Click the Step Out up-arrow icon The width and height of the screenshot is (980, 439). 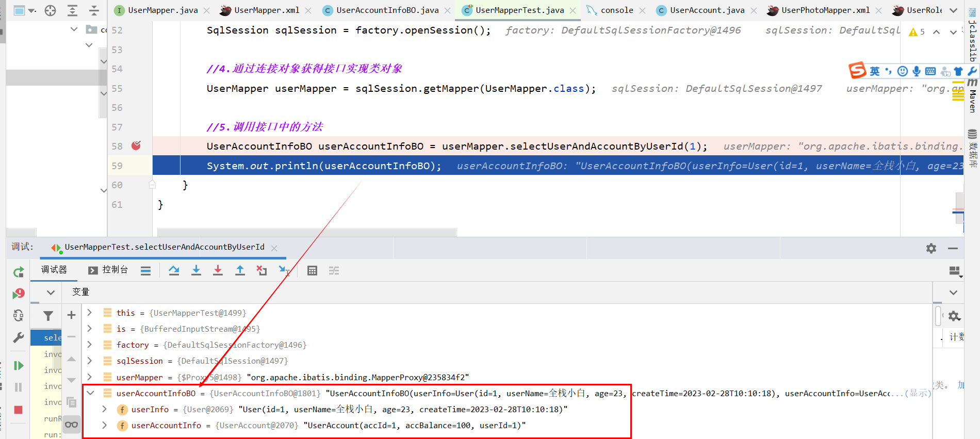click(x=240, y=270)
